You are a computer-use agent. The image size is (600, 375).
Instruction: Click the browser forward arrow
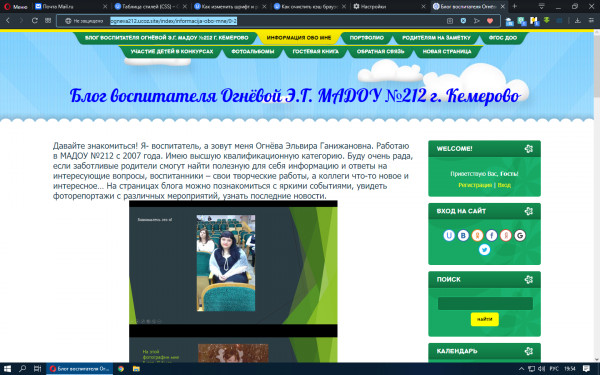(x=21, y=21)
